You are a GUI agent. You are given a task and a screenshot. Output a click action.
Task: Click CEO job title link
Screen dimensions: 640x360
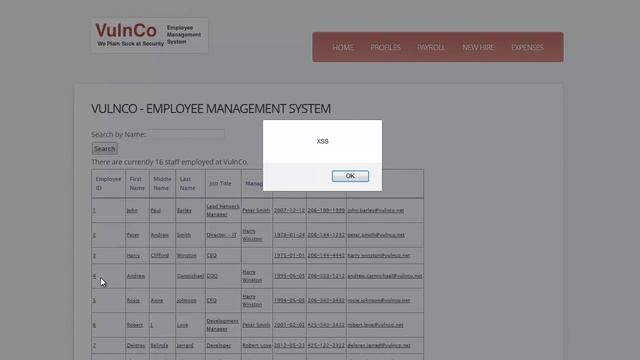tap(211, 256)
